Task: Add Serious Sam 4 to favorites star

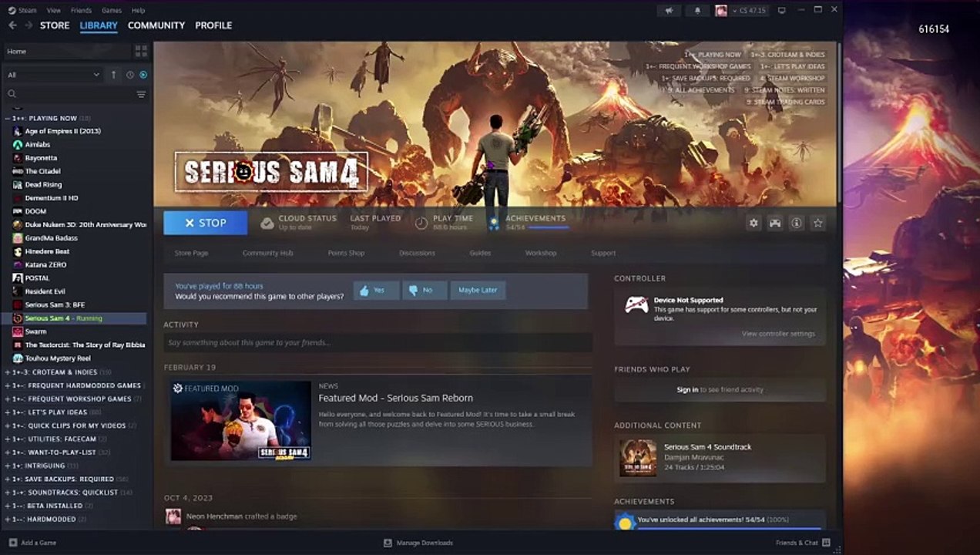Action: pos(818,223)
